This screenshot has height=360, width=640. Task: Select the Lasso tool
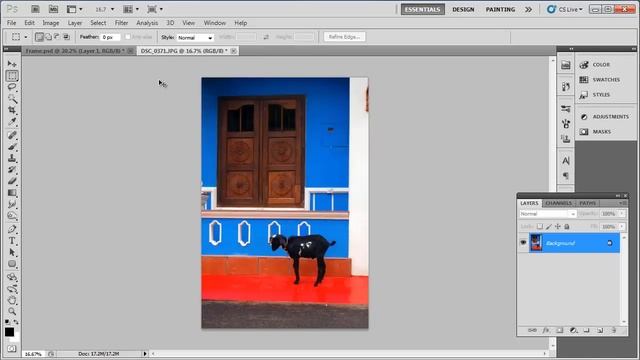tap(12, 87)
